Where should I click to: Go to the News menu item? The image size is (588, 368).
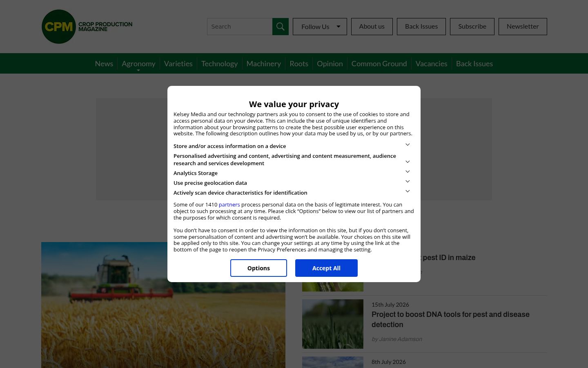(104, 63)
